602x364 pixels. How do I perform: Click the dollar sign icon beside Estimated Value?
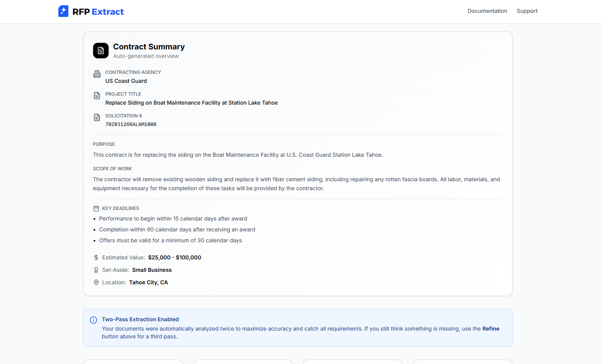click(x=96, y=257)
